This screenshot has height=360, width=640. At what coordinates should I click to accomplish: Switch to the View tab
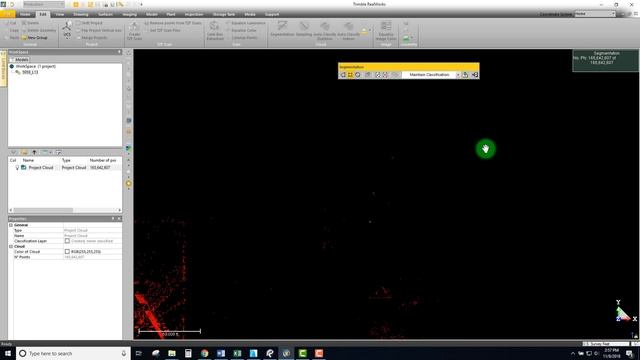tap(60, 14)
